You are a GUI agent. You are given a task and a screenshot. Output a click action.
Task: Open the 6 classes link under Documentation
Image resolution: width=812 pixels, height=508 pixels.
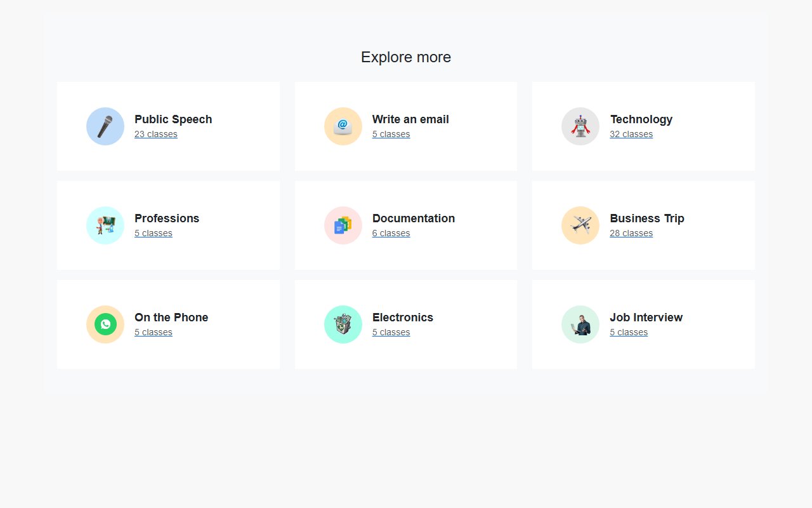pos(391,233)
